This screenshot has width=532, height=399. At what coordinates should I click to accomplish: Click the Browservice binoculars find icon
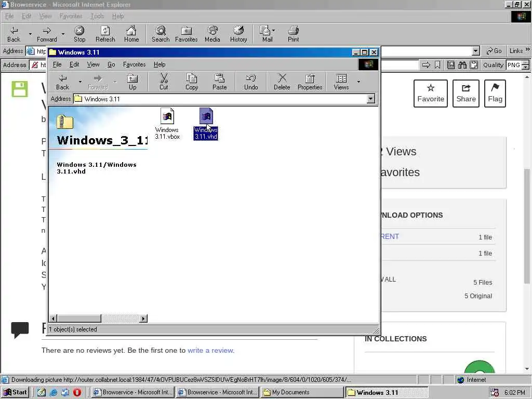point(462,65)
